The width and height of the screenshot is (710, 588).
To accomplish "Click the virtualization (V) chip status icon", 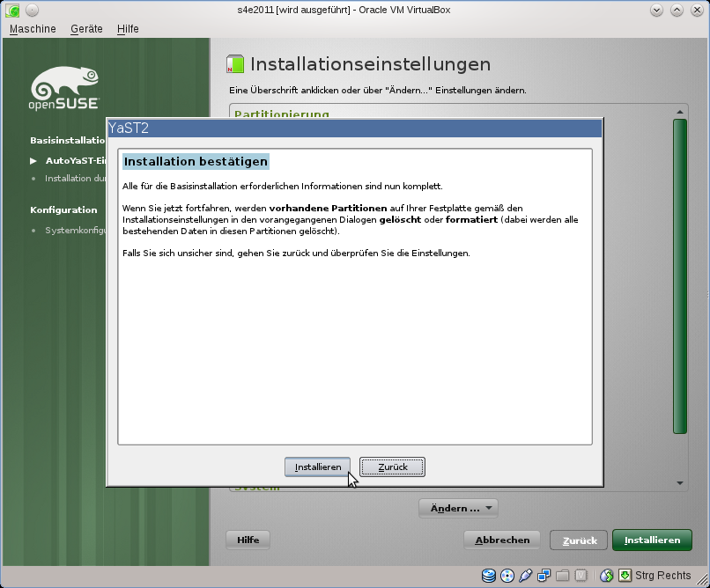I will 581,576.
